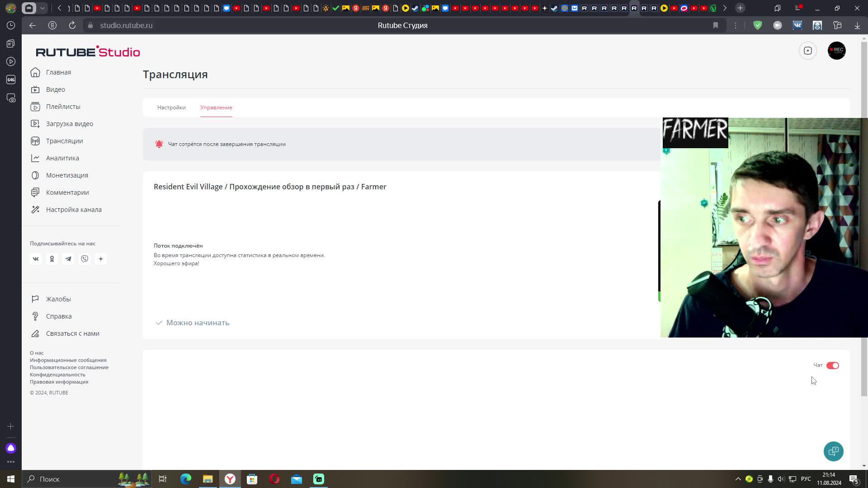Open Правовая информация link
Viewport: 868px width, 488px height.
pyautogui.click(x=59, y=382)
